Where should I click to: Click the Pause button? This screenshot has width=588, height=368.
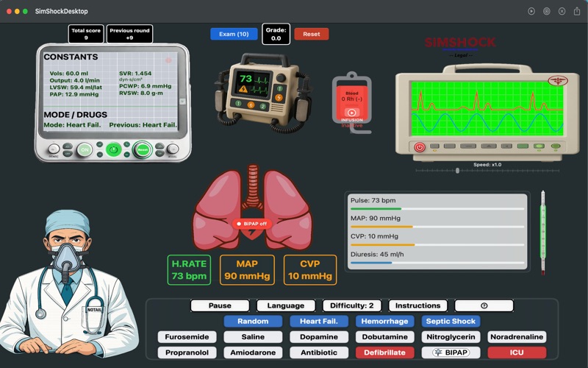pos(220,305)
